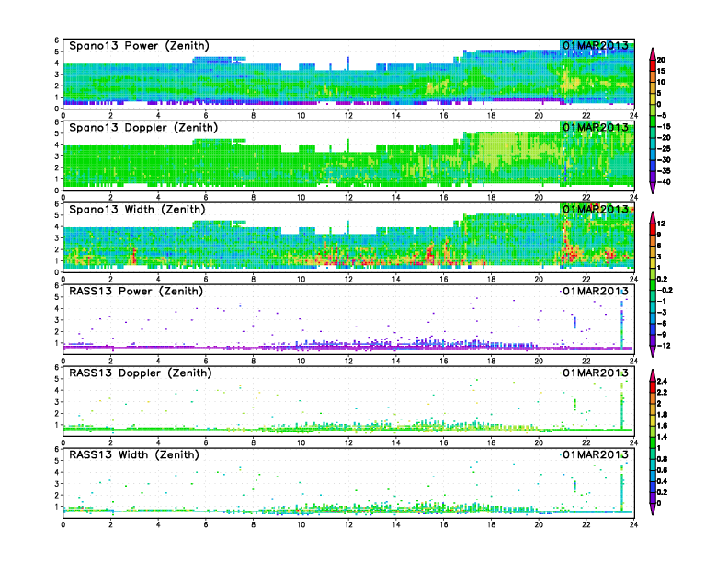Viewport: 728px width, 563px height.
Task: Select the Spano13 Width (Zenith) panel title
Action: pos(139,210)
